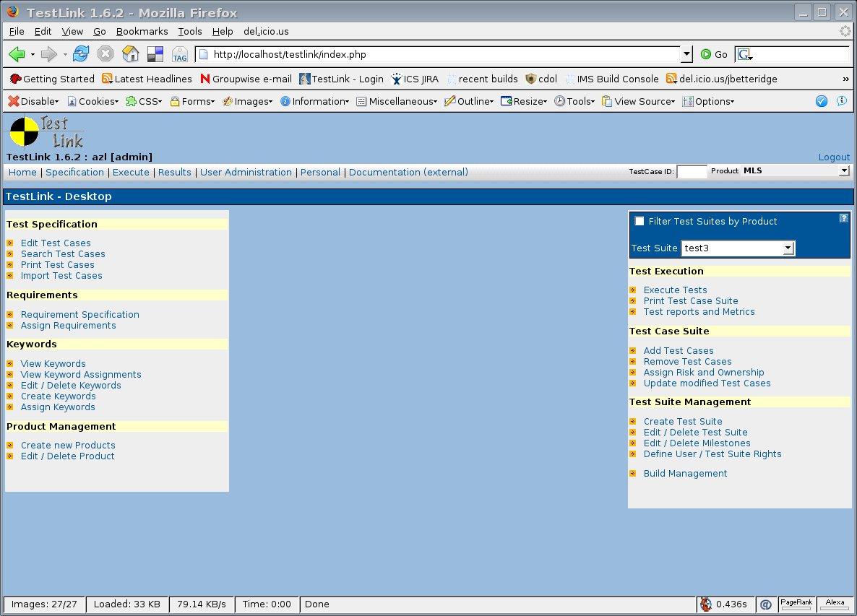Open Edit Test Cases link
This screenshot has width=857, height=616.
(56, 243)
